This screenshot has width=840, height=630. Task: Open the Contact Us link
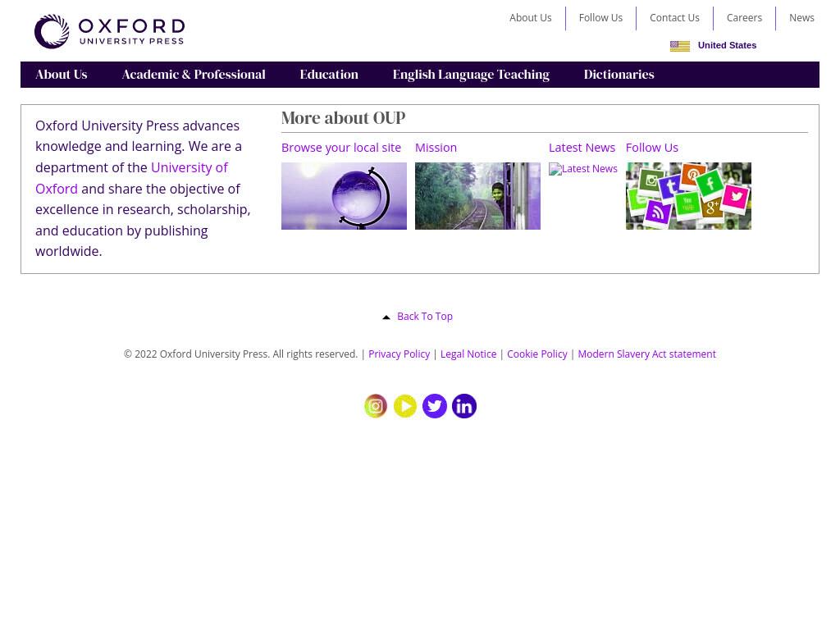(x=674, y=18)
